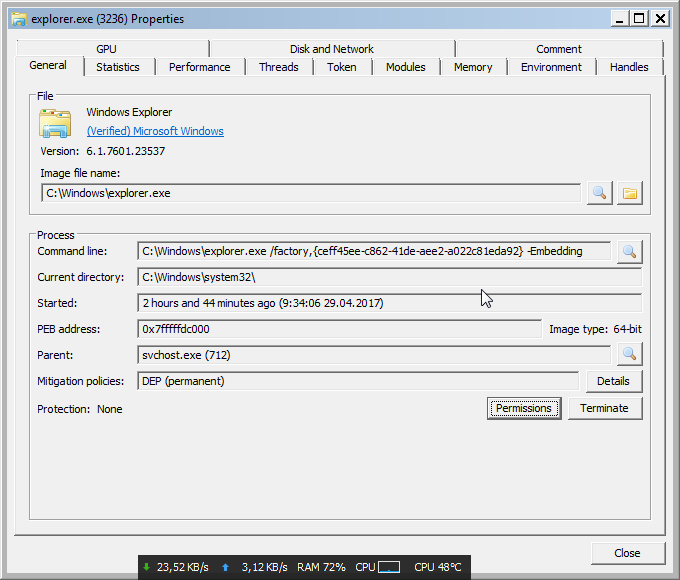Click the 'Protection: None' text
Image resolution: width=680 pixels, height=580 pixels.
80,409
